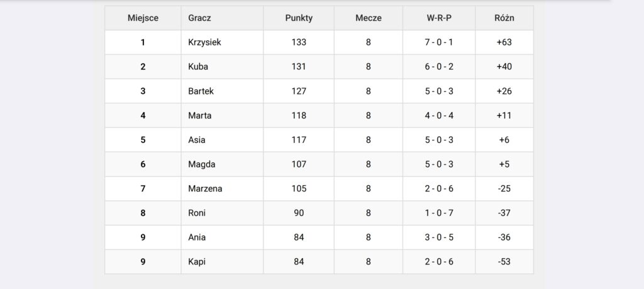Click on player Bartek's name
The image size is (644, 289).
[x=201, y=91]
